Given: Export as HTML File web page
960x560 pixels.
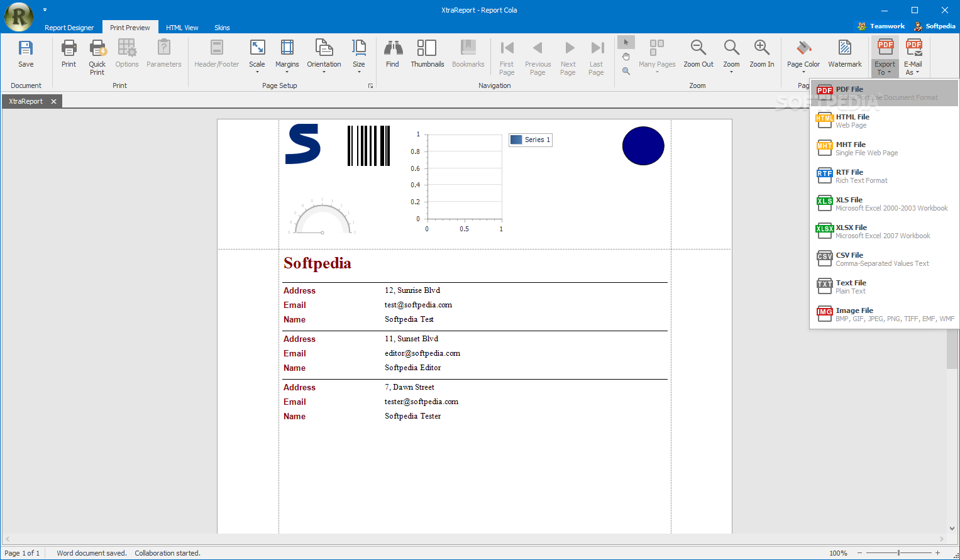Looking at the screenshot, I should pos(884,121).
